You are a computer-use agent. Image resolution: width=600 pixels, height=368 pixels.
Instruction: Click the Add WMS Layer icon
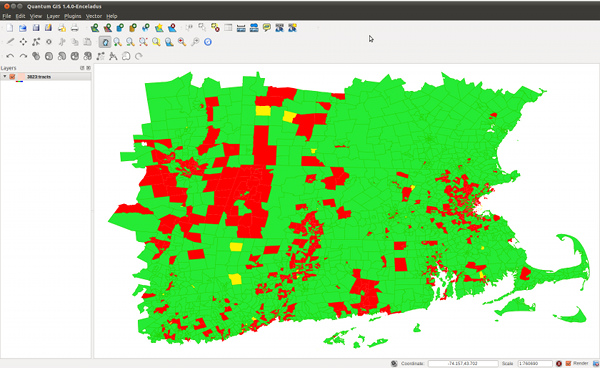(146, 28)
